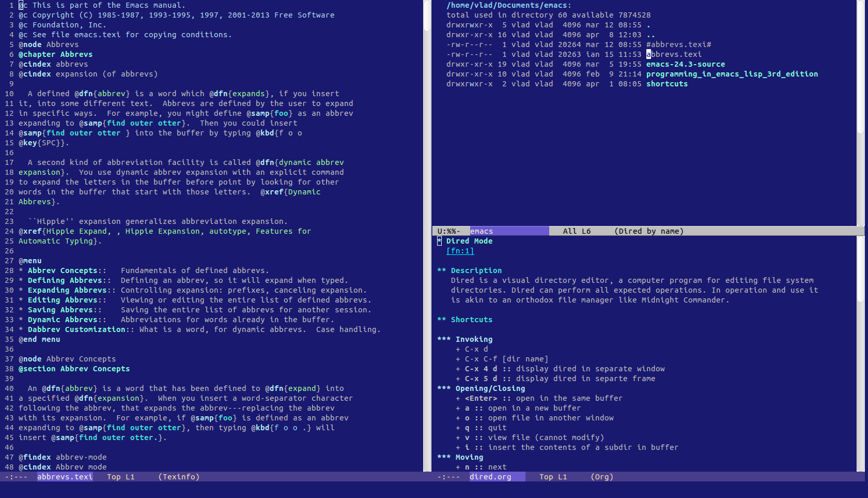
Task: Click the @xref{Hippie Expand line
Action: [x=165, y=231]
